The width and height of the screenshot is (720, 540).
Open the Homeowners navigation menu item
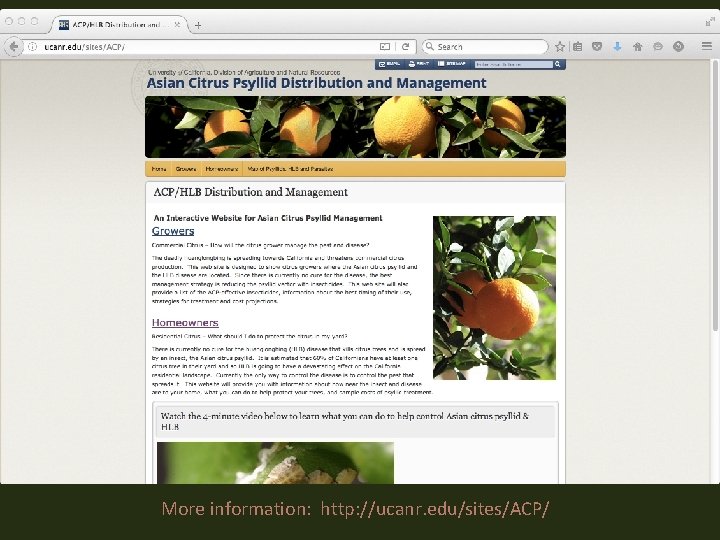click(222, 169)
